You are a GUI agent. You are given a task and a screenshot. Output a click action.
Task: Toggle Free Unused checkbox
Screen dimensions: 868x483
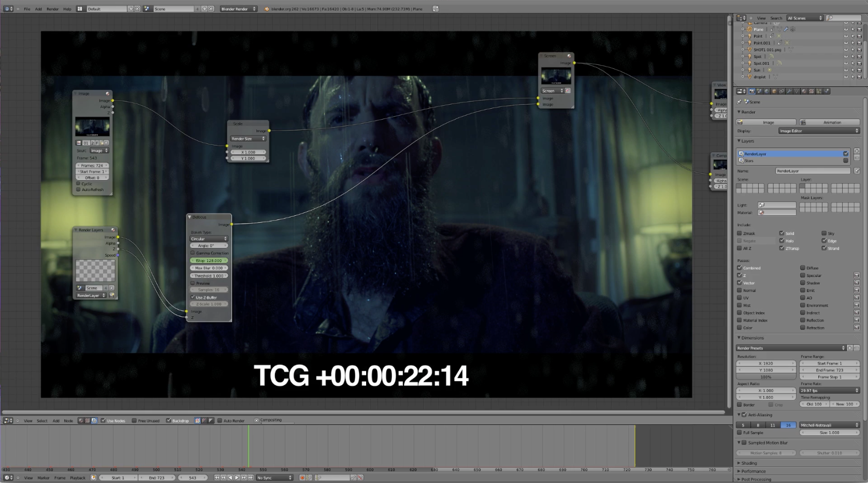[x=134, y=420]
